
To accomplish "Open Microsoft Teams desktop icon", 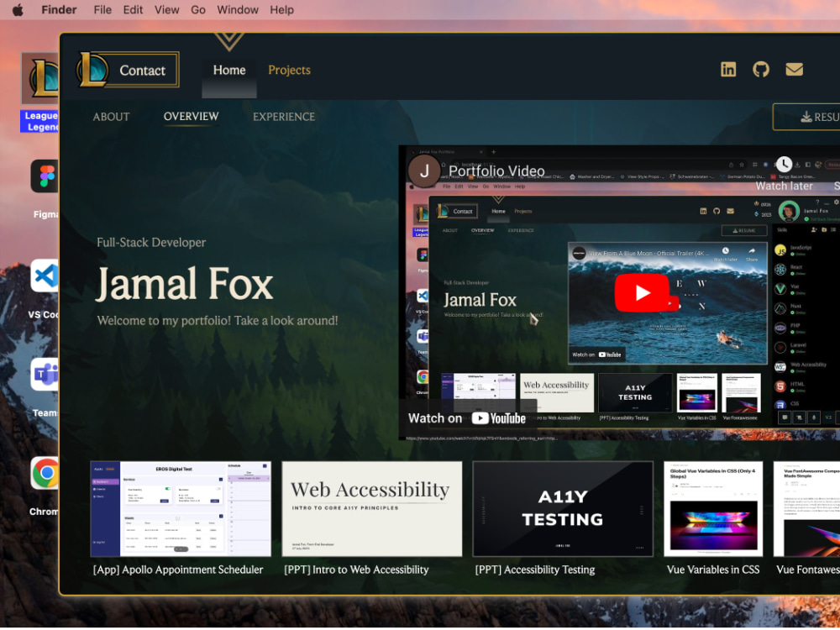I will pyautogui.click(x=45, y=375).
